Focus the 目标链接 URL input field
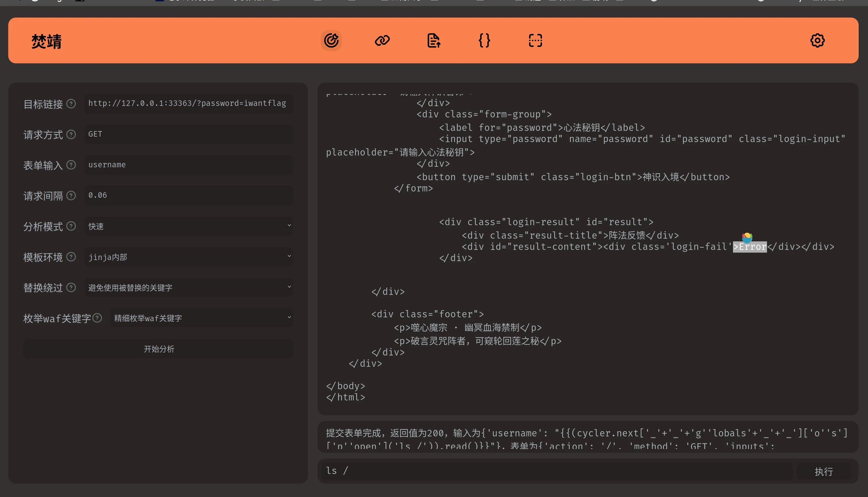The width and height of the screenshot is (868, 497). [189, 103]
